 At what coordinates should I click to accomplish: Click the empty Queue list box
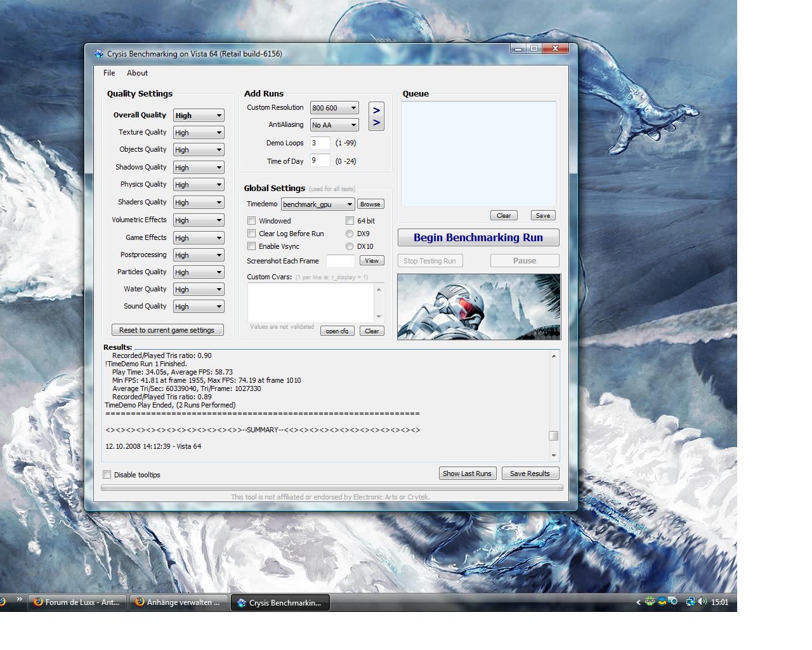coord(478,154)
